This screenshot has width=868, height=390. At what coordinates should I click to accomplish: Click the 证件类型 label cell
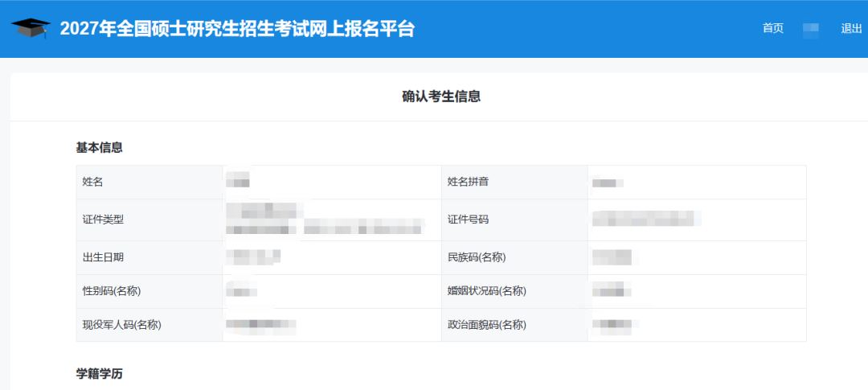(x=149, y=220)
